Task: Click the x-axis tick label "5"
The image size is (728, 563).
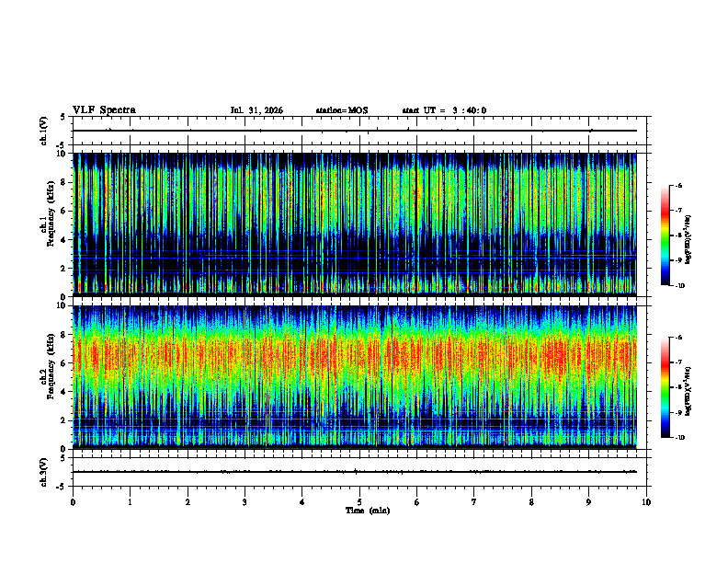Action: tap(359, 502)
